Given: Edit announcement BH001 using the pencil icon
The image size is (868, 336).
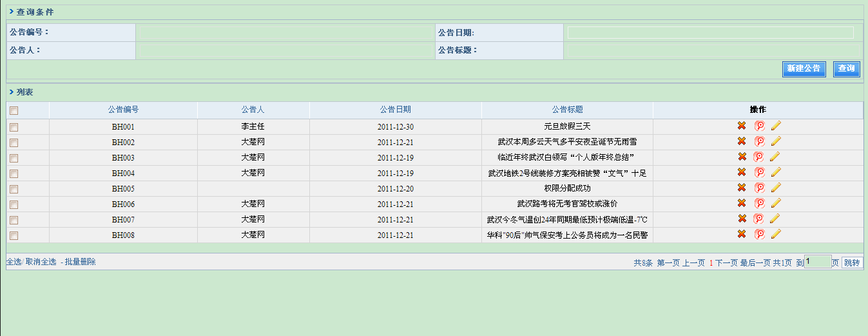Looking at the screenshot, I should [x=775, y=126].
